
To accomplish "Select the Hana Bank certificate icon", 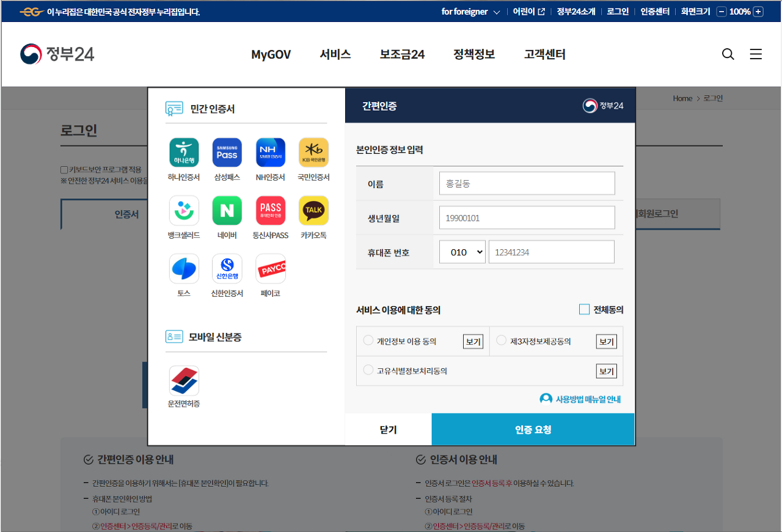I will 184,152.
